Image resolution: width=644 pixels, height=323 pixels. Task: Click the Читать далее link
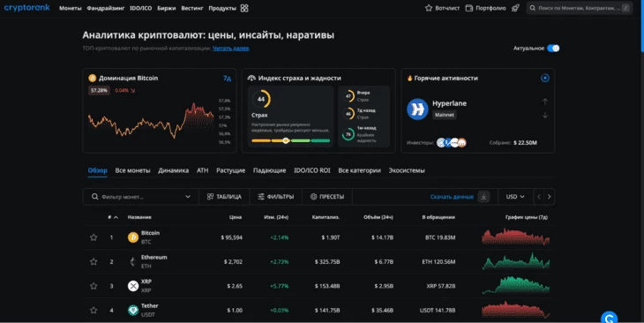(231, 49)
